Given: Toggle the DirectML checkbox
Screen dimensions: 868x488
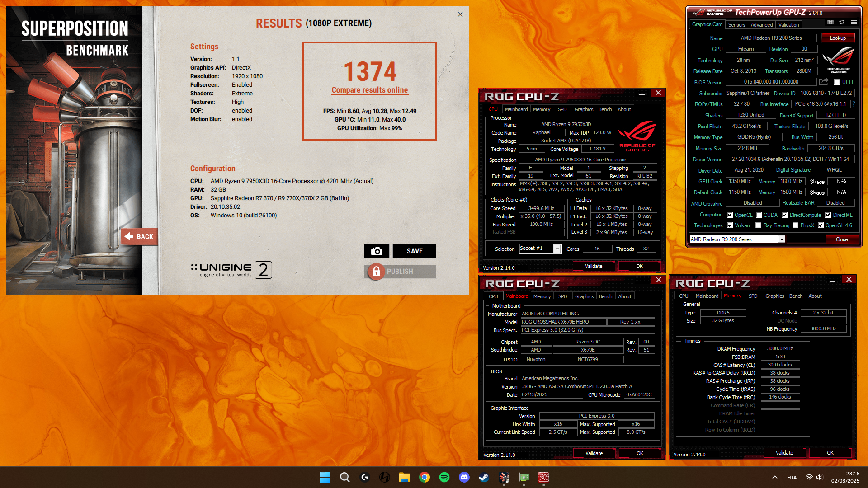Looking at the screenshot, I should click(828, 215).
